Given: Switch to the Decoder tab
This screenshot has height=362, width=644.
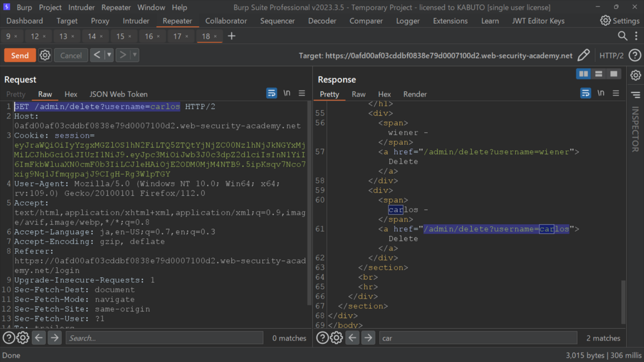Looking at the screenshot, I should 322,21.
